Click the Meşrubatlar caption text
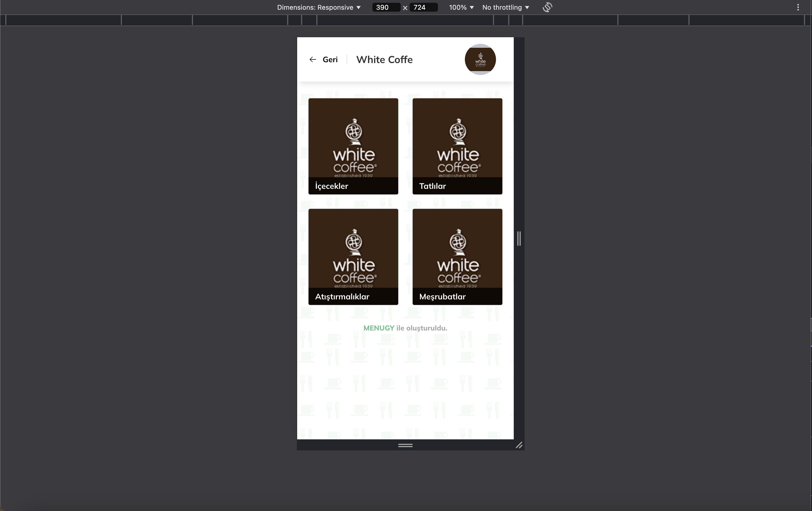This screenshot has width=812, height=511. pos(442,297)
